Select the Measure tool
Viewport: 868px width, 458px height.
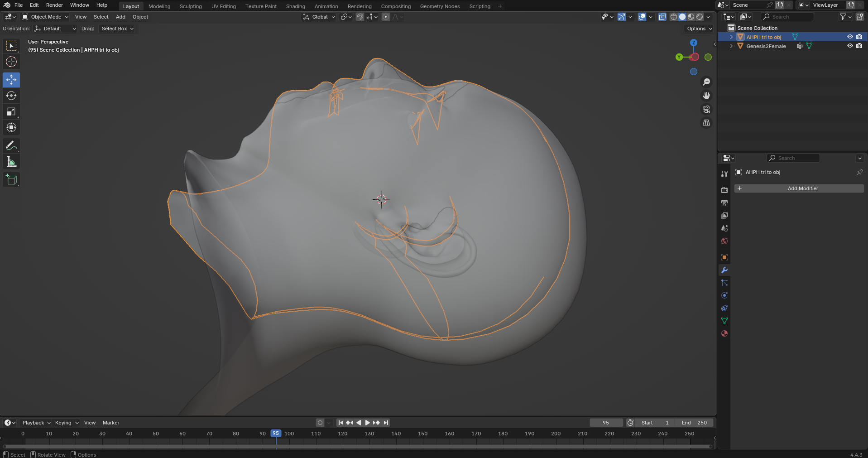(x=11, y=162)
